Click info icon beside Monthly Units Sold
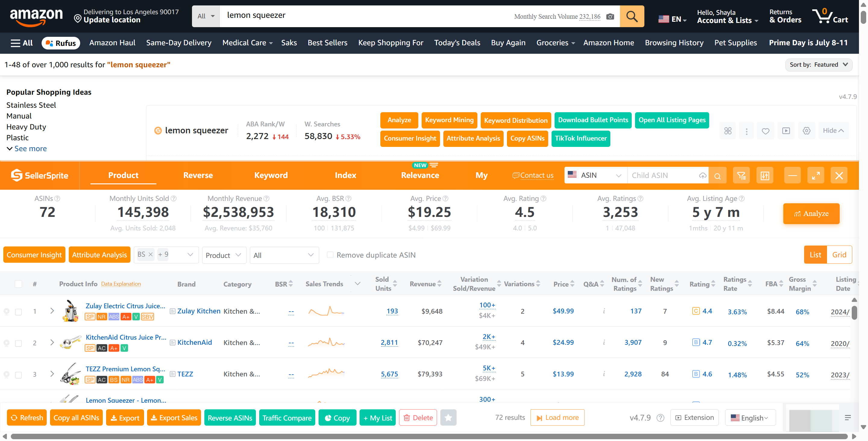This screenshot has width=868, height=441. 174,198
